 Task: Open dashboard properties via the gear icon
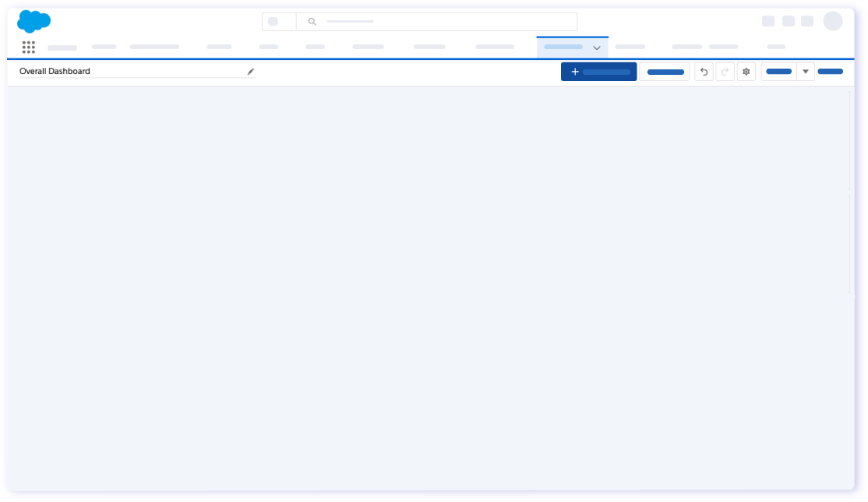746,71
